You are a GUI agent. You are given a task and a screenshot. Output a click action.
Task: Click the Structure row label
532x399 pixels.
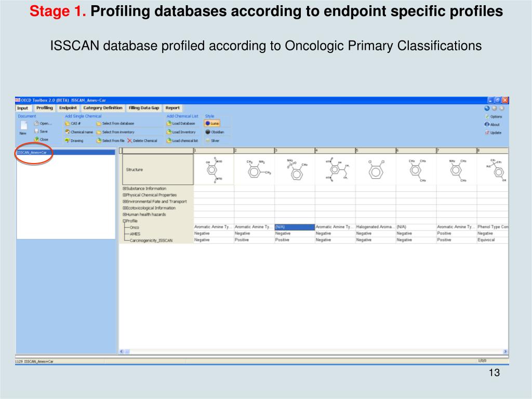pos(158,170)
